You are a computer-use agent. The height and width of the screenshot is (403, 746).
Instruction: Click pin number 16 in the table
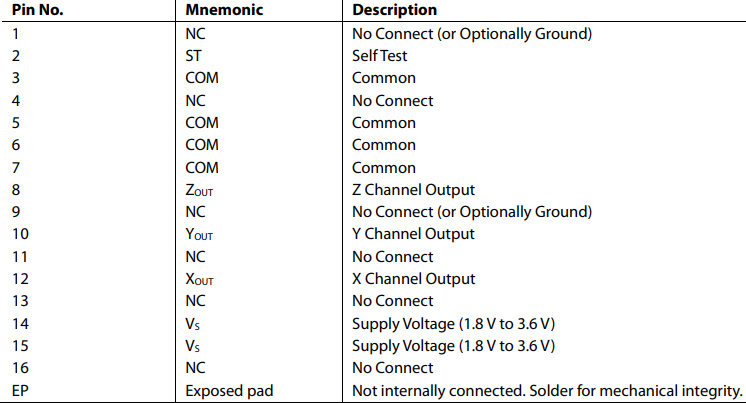pos(20,368)
